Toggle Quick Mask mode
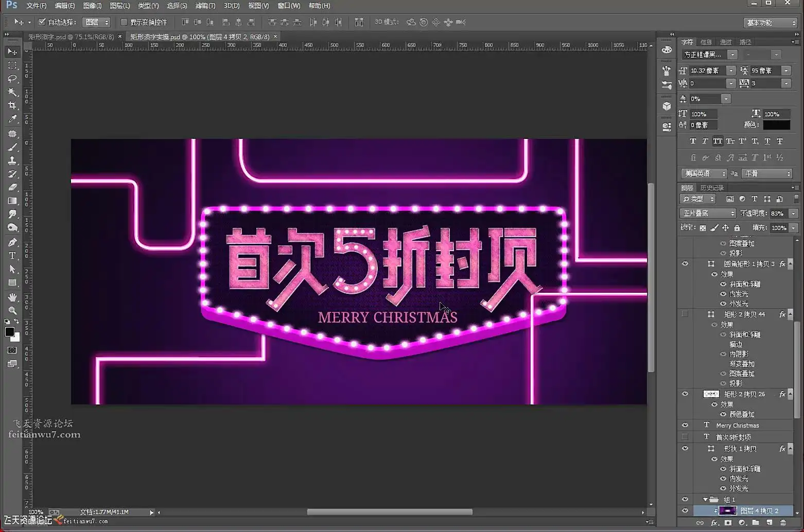804x532 pixels. tap(12, 350)
